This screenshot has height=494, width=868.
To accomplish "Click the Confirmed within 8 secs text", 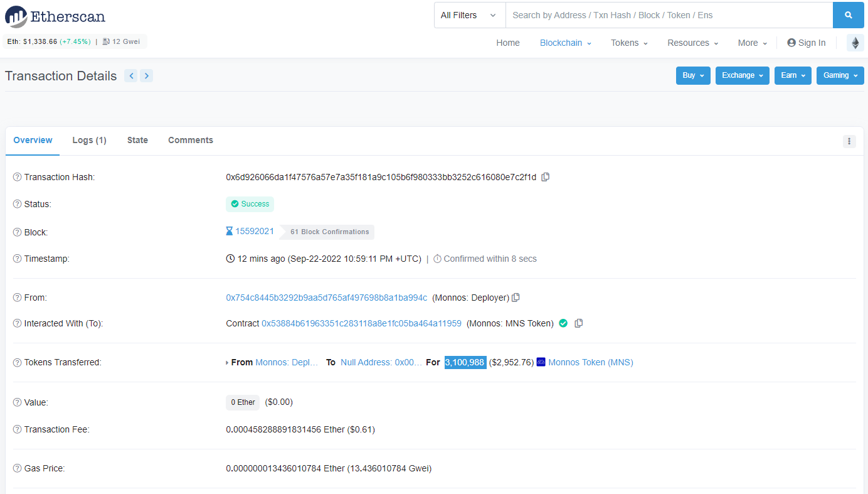I will (x=490, y=259).
